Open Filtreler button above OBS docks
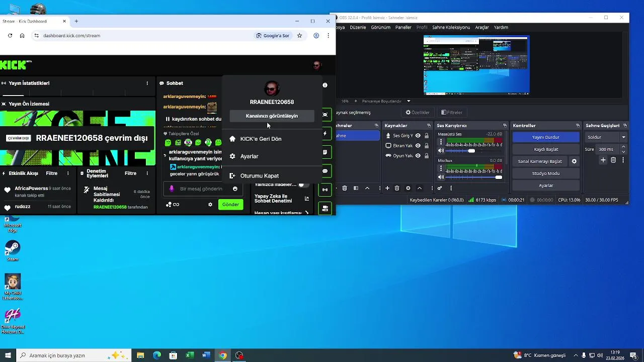Viewport: 644px width, 362px height. pos(451,113)
